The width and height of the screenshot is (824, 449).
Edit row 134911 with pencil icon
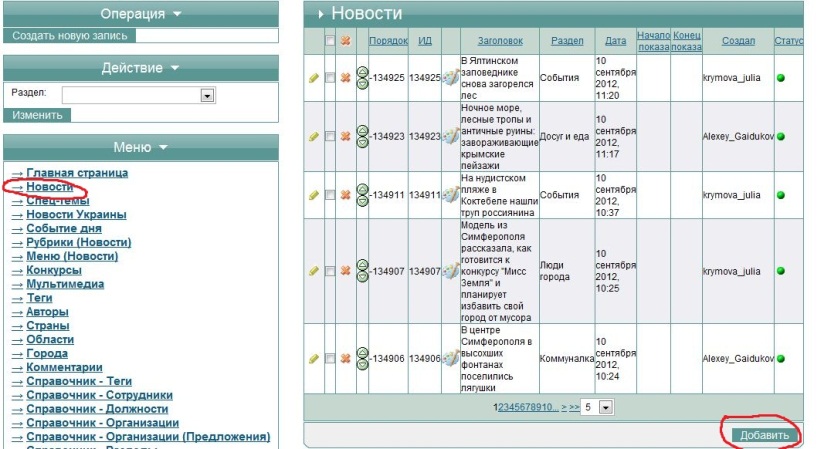coord(314,195)
